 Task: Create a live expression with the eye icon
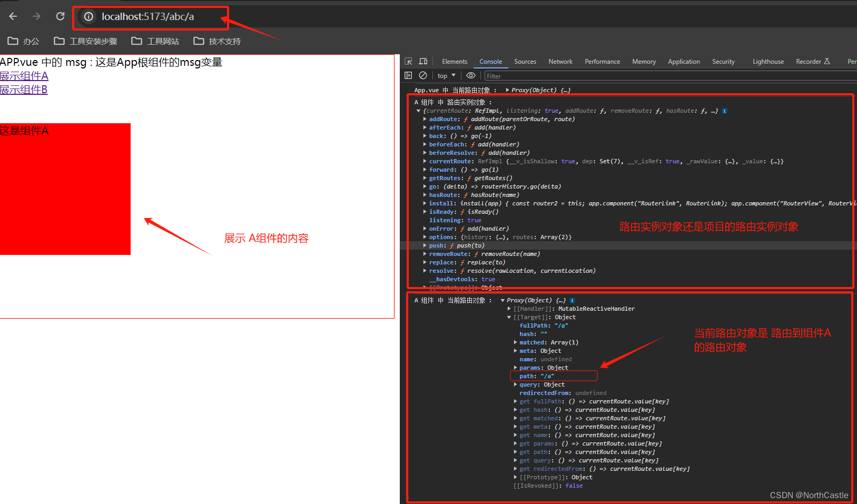pos(471,76)
